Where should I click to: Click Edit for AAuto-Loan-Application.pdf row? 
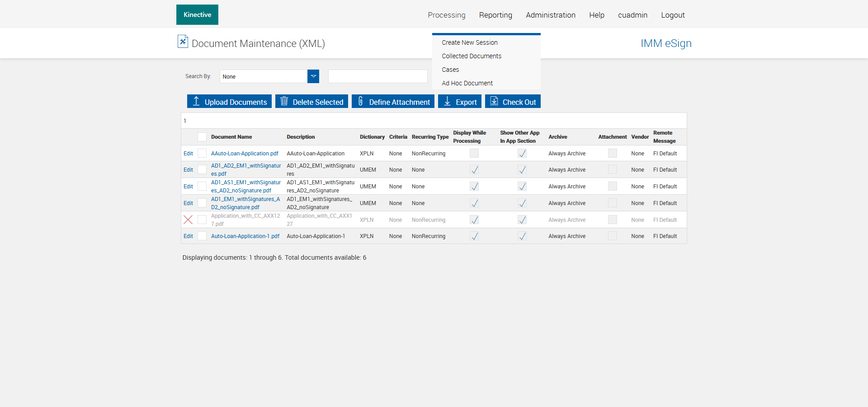(188, 154)
